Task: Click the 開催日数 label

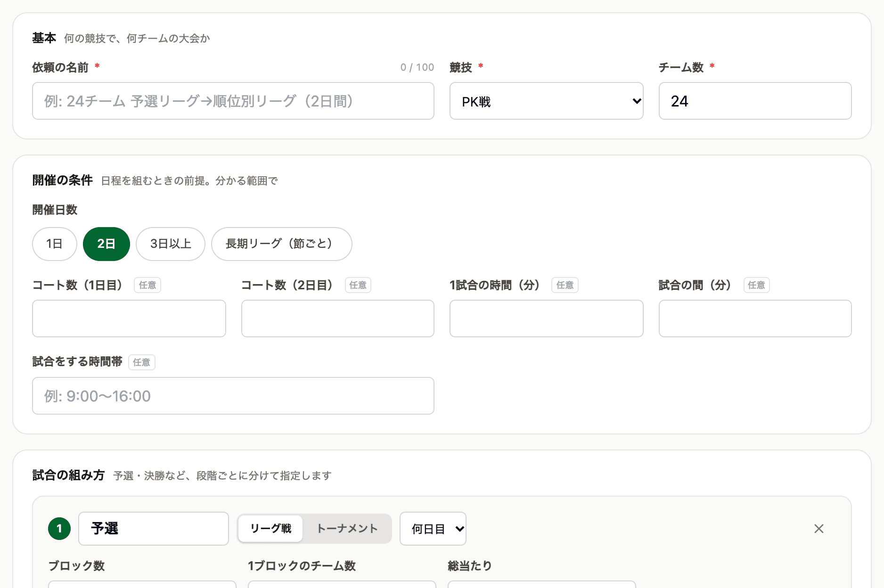Action: click(55, 210)
